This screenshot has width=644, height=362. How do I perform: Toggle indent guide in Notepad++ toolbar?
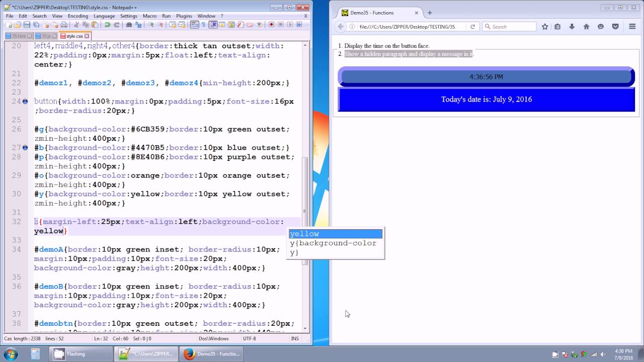tap(213, 25)
